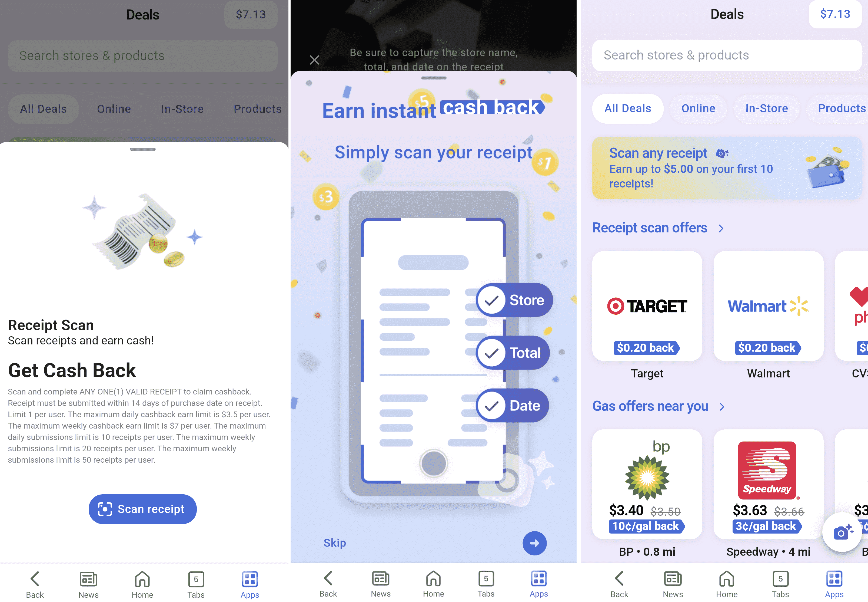Select the Online deals tab
This screenshot has width=868, height=602.
[698, 108]
